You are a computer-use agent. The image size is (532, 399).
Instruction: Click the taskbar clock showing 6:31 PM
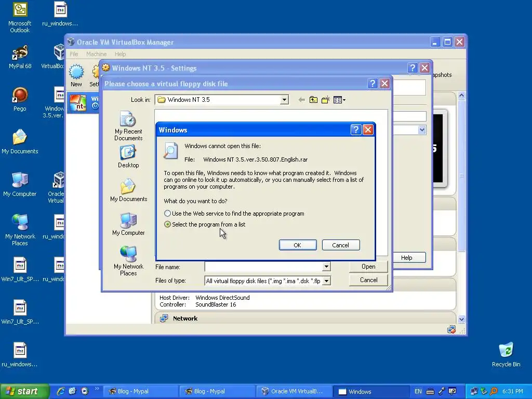513,391
